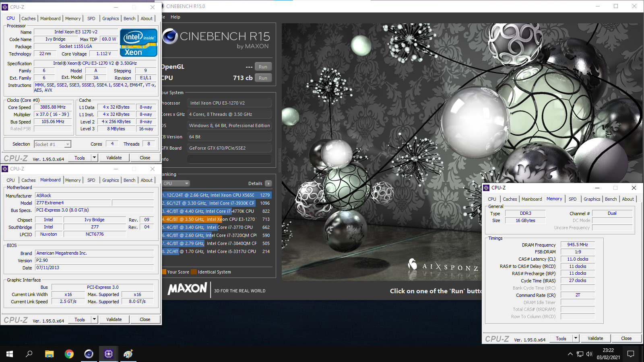
Task: Open Tools dropdown arrow in Mainboard CPU-Z window
Action: click(x=94, y=319)
